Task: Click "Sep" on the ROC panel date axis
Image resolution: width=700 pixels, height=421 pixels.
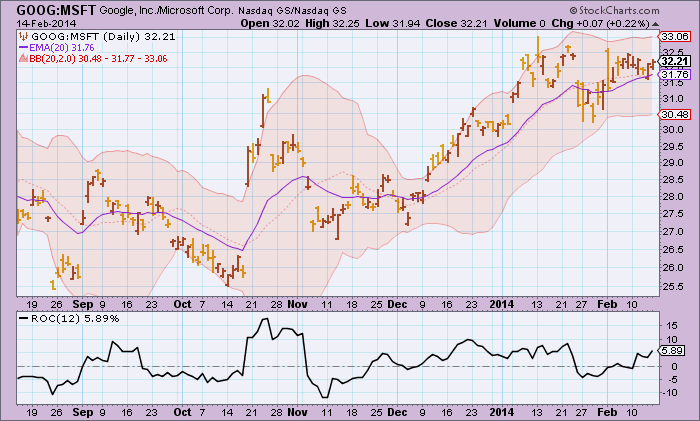Action: (83, 413)
